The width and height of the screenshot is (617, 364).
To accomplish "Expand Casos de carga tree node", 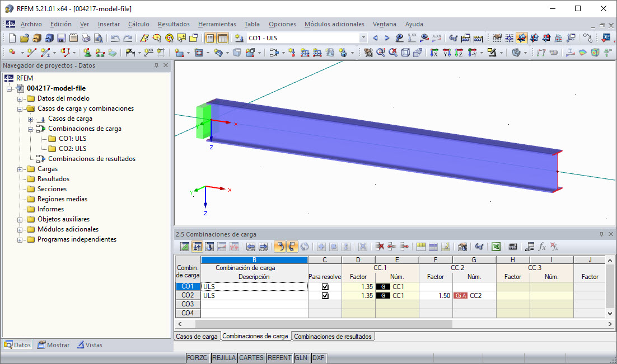I will (x=30, y=119).
